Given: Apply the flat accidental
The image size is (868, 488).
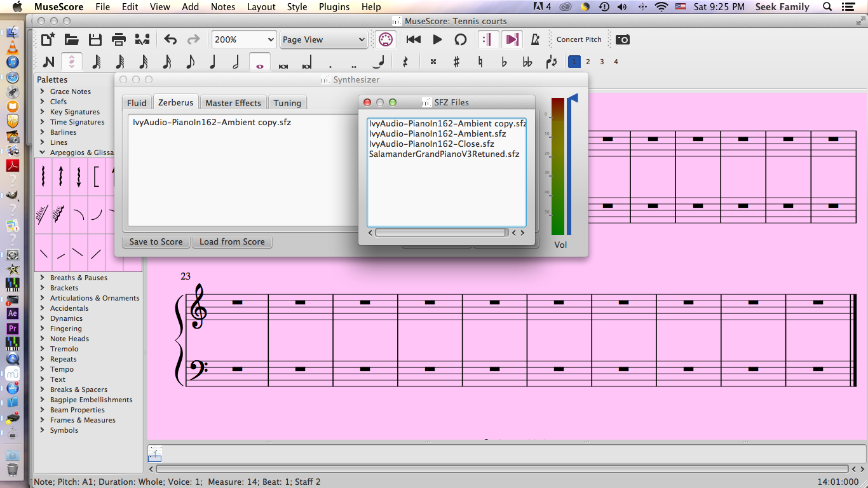Looking at the screenshot, I should coord(504,62).
